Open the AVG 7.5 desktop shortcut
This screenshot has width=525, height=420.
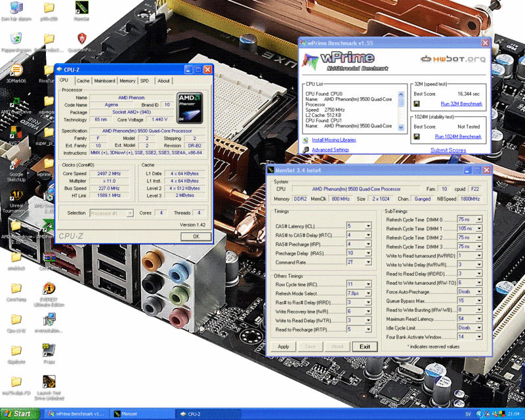coord(16,133)
